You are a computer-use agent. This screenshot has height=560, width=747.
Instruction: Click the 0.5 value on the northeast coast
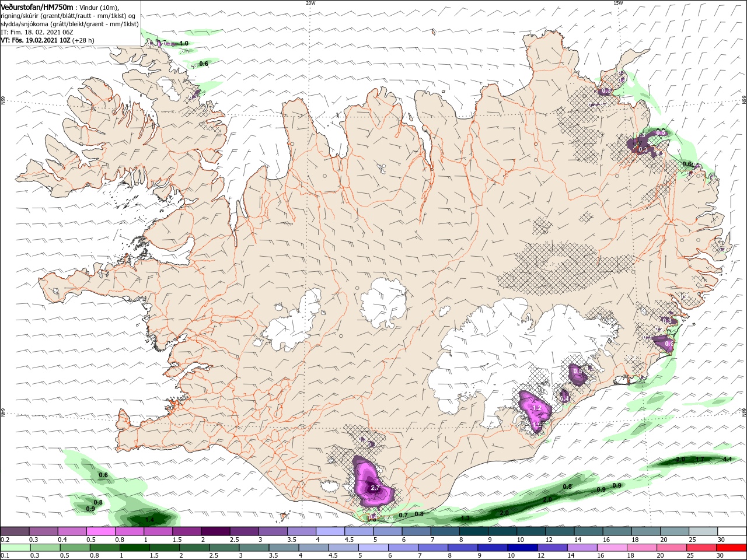(x=661, y=132)
